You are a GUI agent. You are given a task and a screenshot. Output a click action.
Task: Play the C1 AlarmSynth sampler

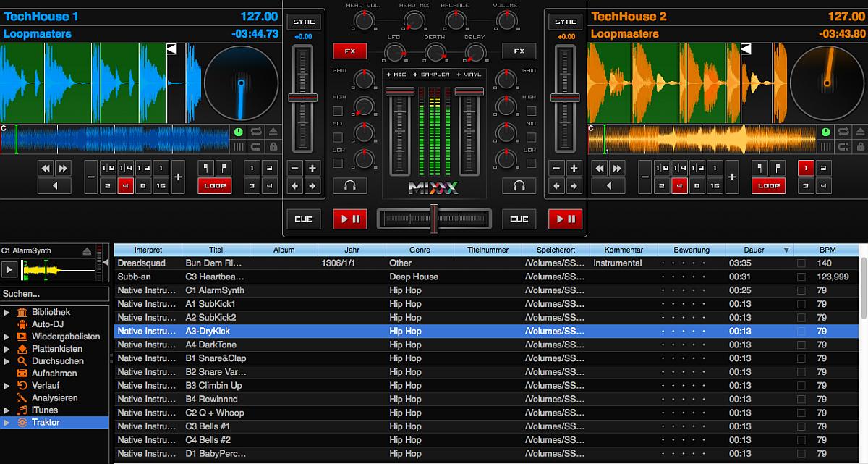9,270
